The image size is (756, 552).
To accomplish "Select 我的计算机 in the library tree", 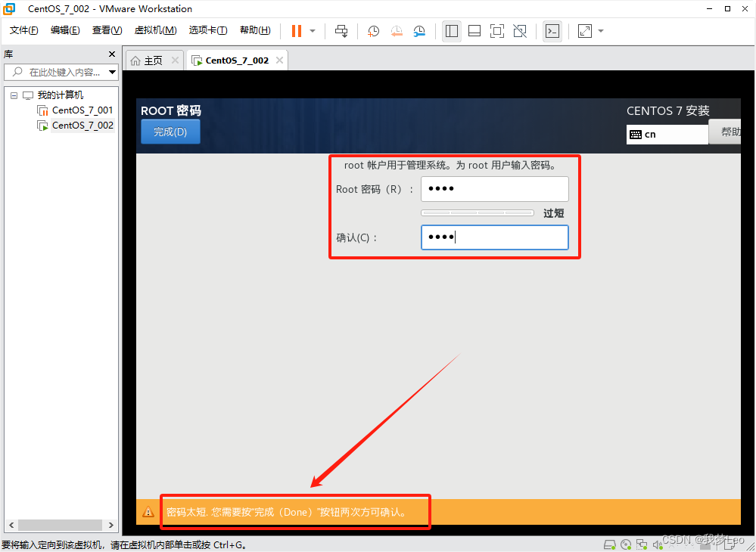I will (x=61, y=95).
